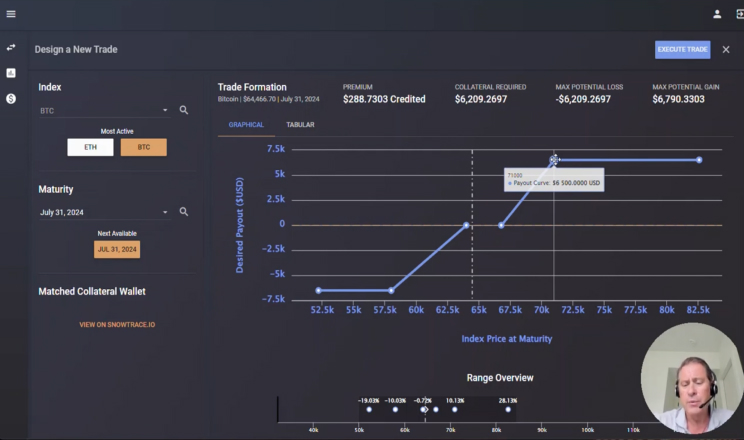Click the 28.13% point in Range Overview
The image size is (744, 440).
(x=509, y=409)
